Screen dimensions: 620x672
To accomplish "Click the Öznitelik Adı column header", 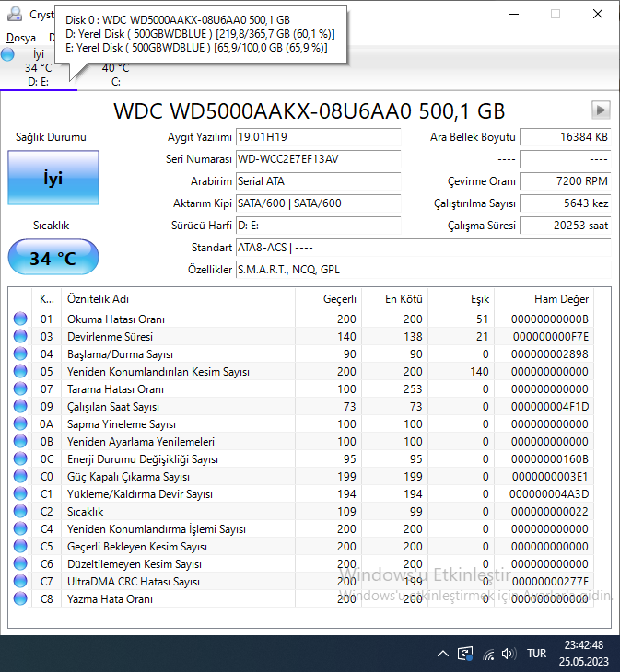I will point(178,299).
